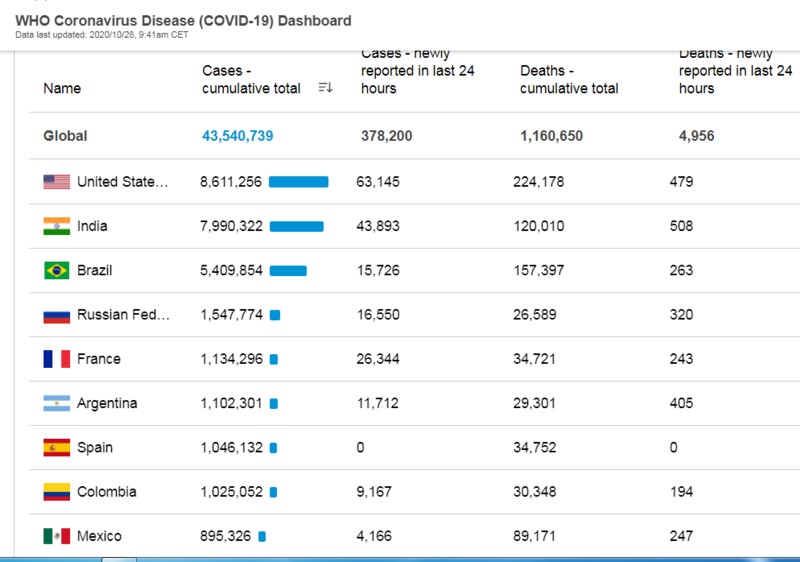Image resolution: width=800 pixels, height=562 pixels.
Task: Click the United States cases bar
Action: click(298, 182)
